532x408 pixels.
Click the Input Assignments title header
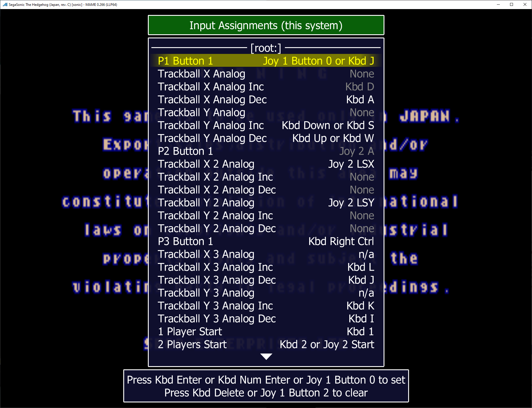click(x=266, y=25)
